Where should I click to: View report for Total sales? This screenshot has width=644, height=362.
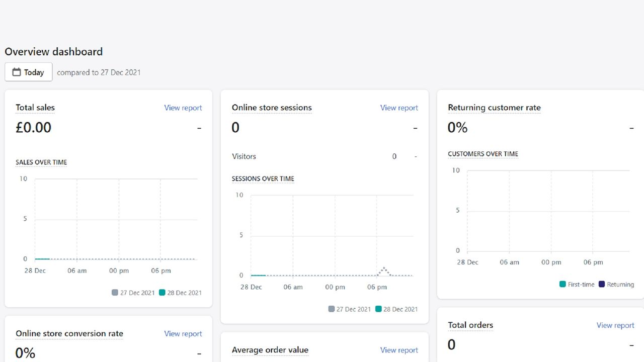pos(183,108)
